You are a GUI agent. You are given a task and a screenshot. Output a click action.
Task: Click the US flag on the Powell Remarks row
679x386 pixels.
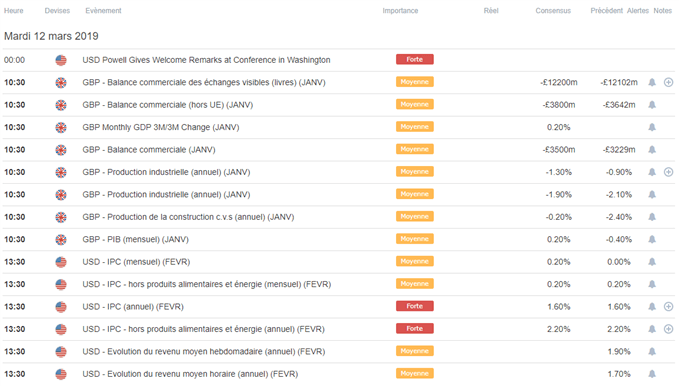point(61,60)
